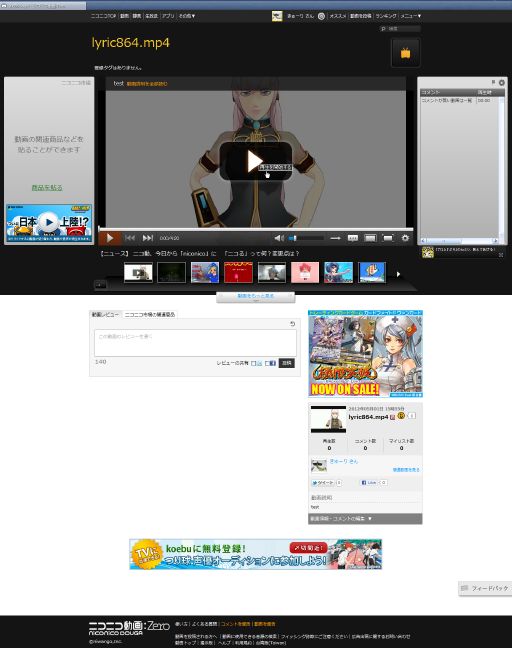Reload reviews with the refresh icon

293,324
